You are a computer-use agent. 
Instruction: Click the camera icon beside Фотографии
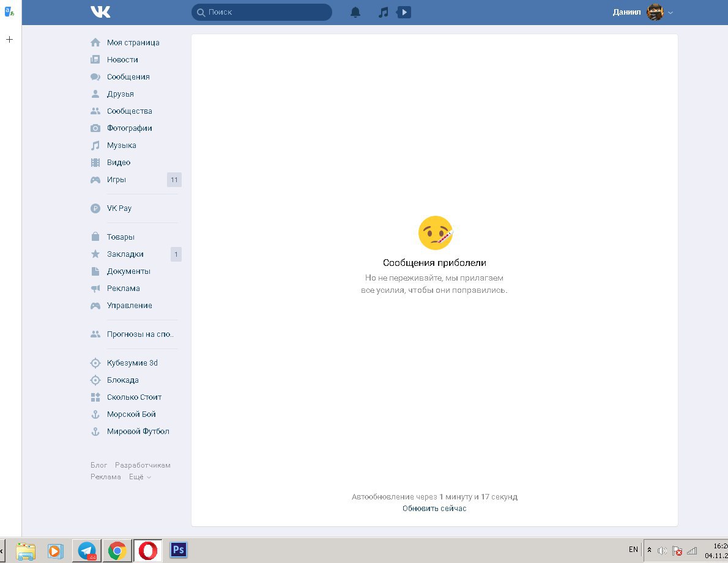95,128
